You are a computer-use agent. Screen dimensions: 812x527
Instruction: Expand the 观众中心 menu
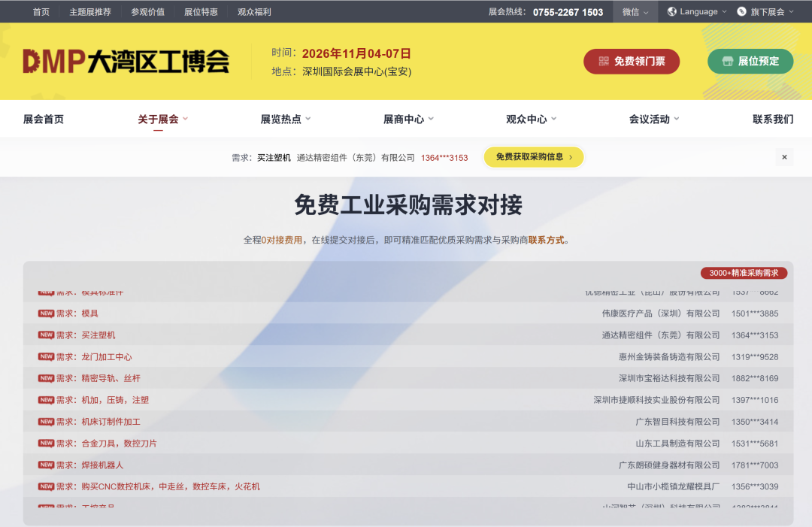(531, 119)
